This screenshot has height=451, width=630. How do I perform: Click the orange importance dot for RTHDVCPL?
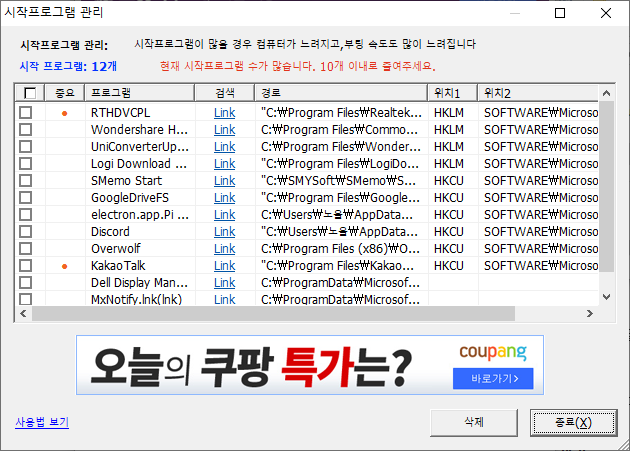coord(64,114)
